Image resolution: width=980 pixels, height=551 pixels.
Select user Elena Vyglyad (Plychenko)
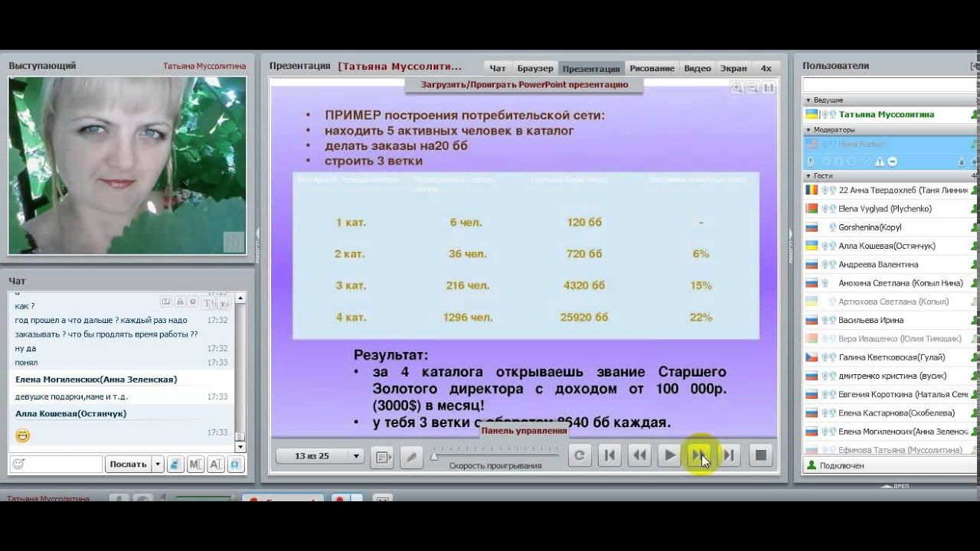884,209
